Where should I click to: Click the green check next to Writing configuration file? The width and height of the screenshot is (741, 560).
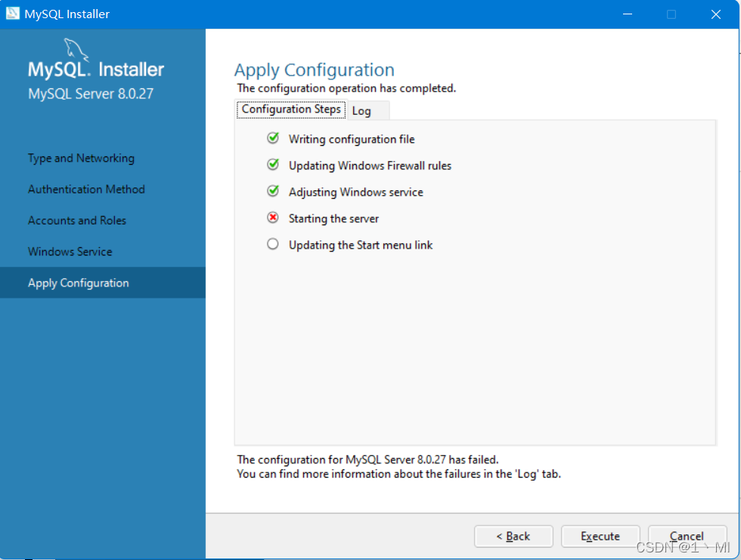coord(273,138)
